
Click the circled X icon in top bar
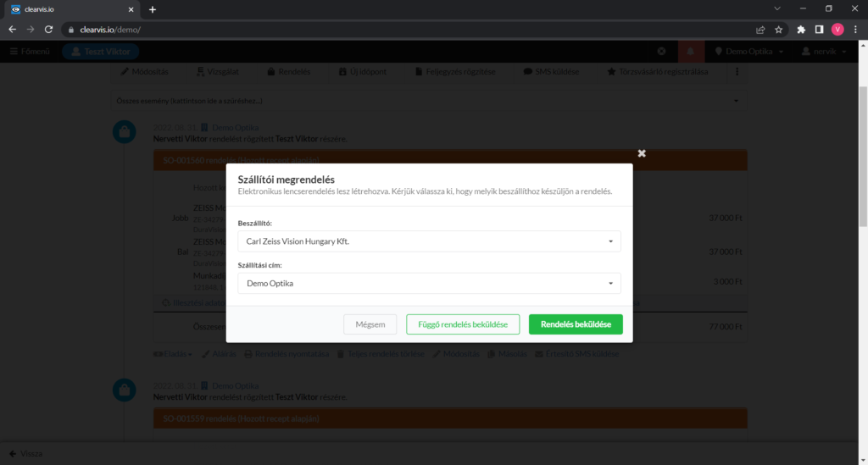(x=661, y=52)
